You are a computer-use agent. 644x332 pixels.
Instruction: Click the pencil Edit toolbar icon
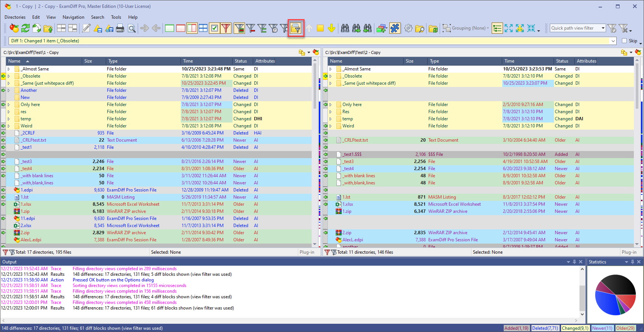pos(86,28)
